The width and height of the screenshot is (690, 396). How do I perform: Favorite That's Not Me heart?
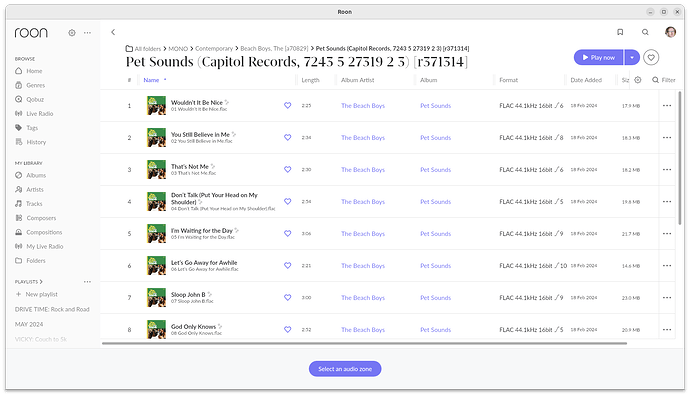pyautogui.click(x=287, y=169)
